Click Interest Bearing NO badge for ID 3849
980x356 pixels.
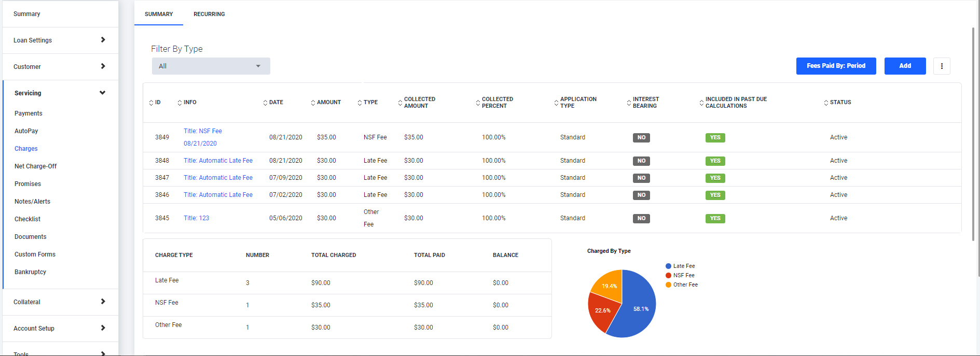(641, 138)
